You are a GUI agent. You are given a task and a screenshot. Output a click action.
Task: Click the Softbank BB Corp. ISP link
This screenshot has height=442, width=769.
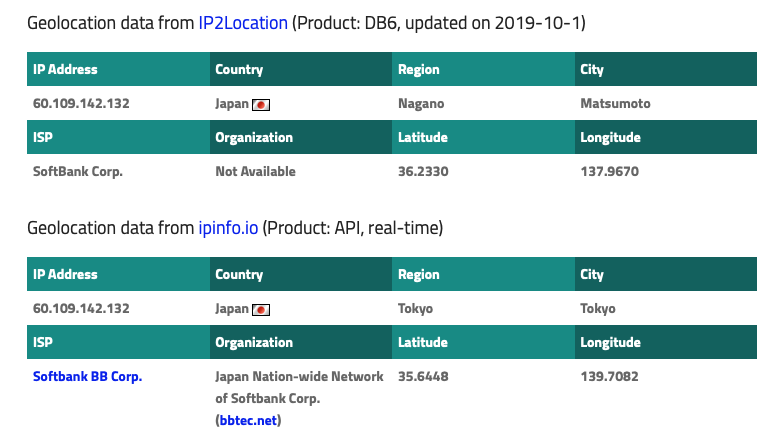click(87, 376)
